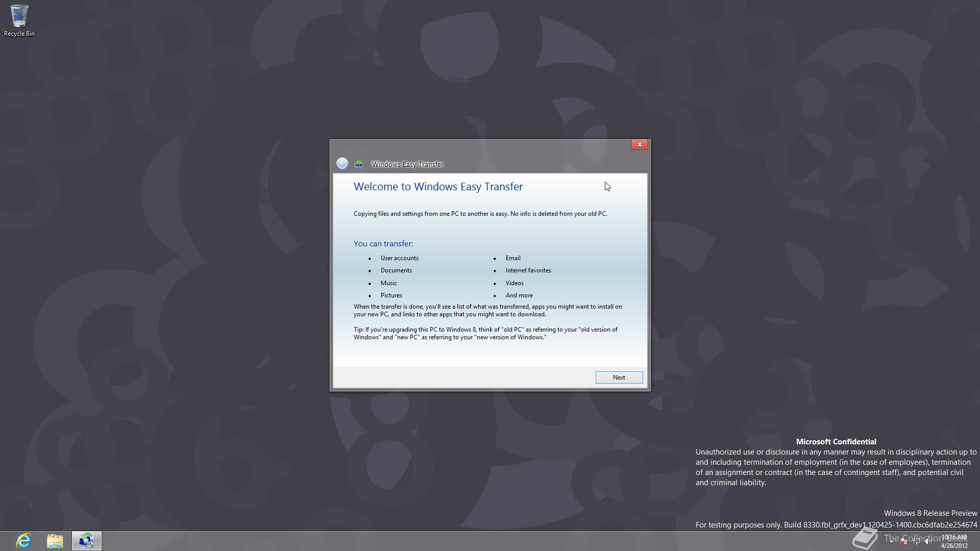Click the Windows Easy Transfer title icon
Viewport: 980px width, 551px height.
tap(359, 164)
